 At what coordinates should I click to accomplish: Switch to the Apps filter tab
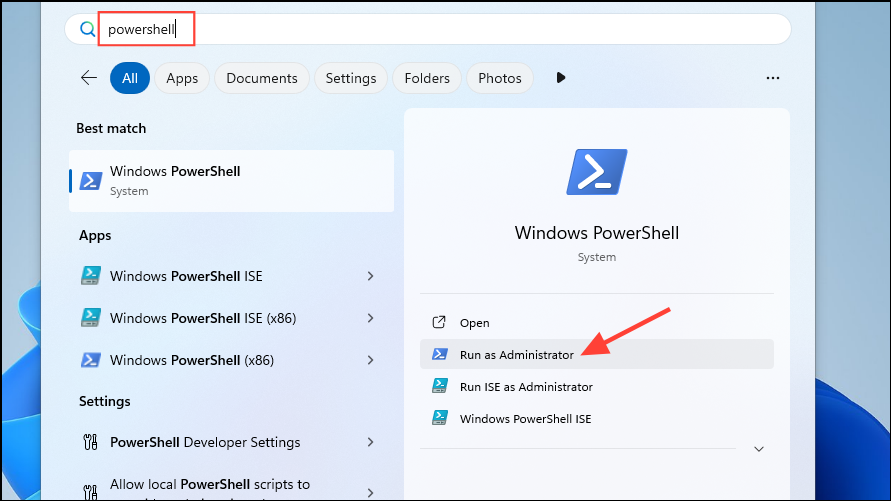pyautogui.click(x=182, y=78)
